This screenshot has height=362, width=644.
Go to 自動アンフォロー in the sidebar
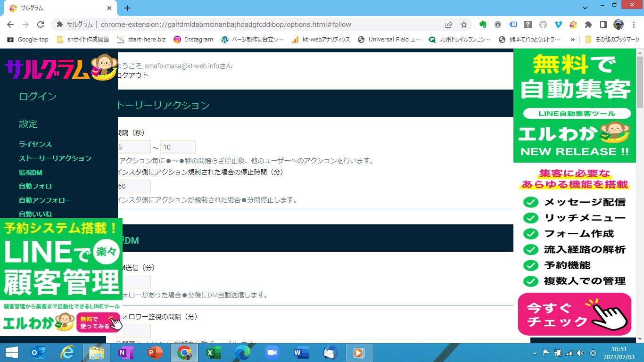pos(45,200)
